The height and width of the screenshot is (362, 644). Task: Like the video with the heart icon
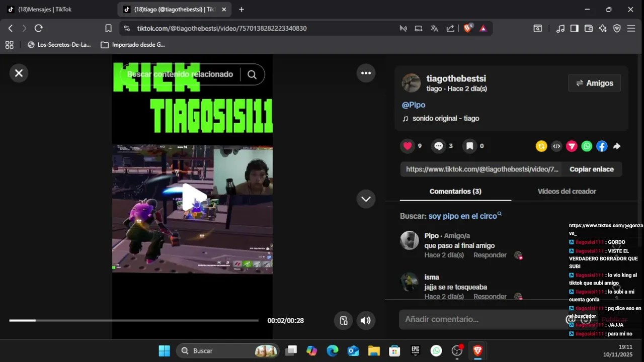click(x=408, y=146)
